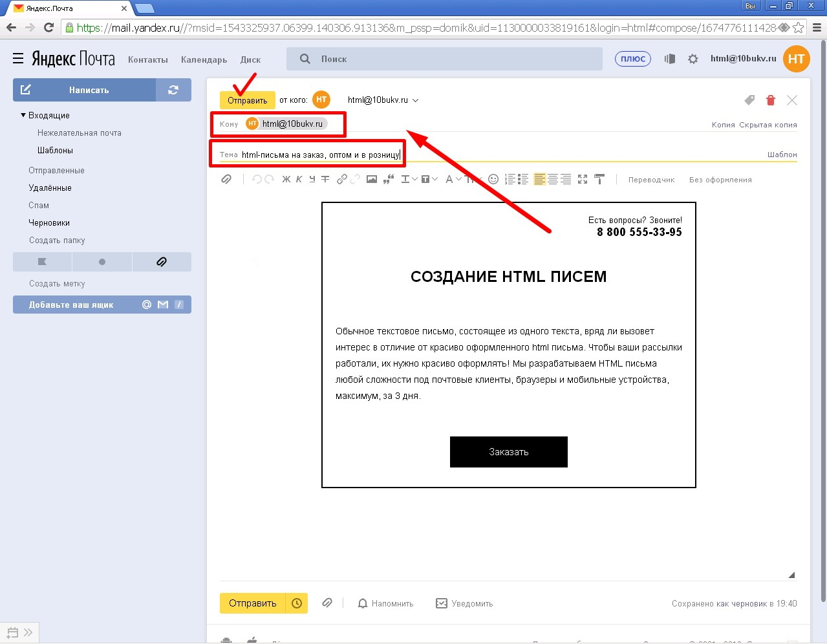The height and width of the screenshot is (644, 827).
Task: Click the Заказать button in the email
Action: [x=509, y=452]
